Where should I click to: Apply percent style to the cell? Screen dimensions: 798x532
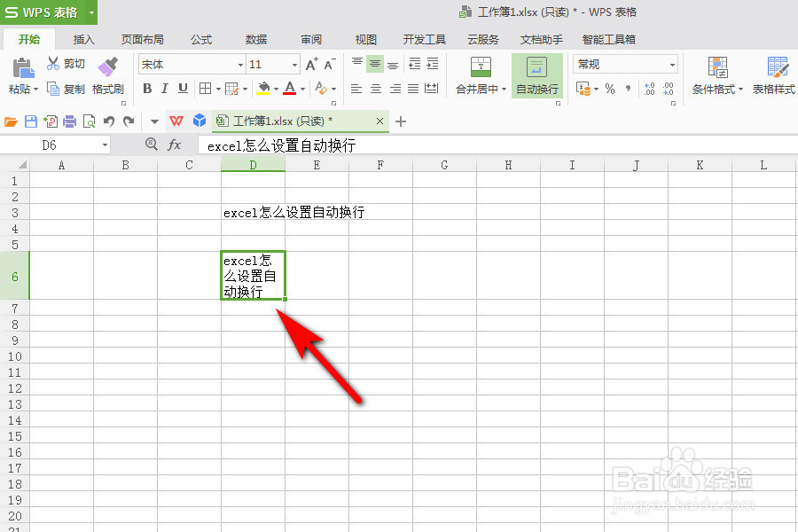coord(610,87)
